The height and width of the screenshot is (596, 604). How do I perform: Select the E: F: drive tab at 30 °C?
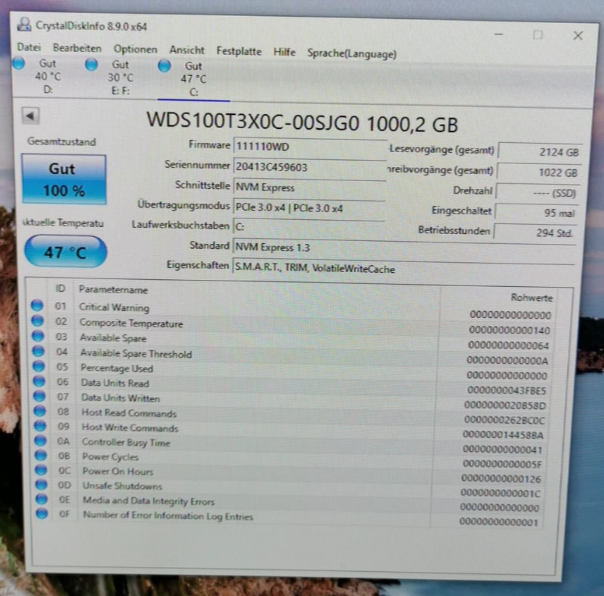pos(120,77)
